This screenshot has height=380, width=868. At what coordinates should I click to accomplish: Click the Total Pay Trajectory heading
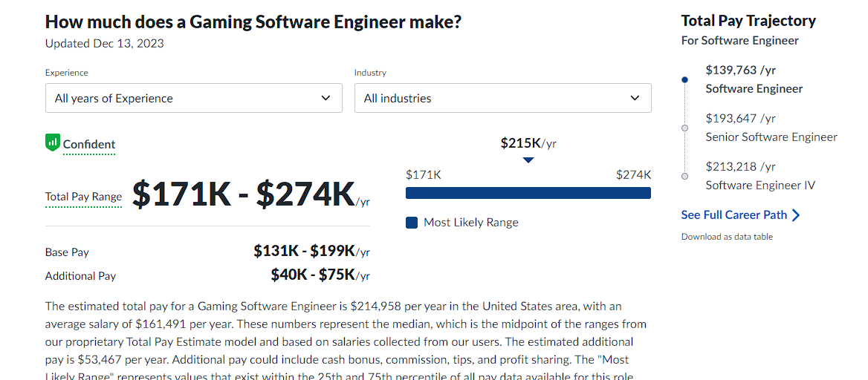[748, 21]
